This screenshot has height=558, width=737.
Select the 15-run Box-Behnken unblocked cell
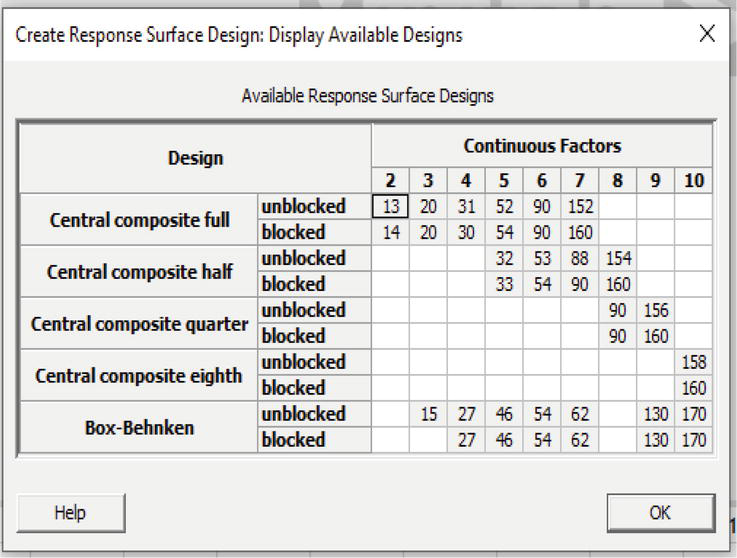point(428,414)
